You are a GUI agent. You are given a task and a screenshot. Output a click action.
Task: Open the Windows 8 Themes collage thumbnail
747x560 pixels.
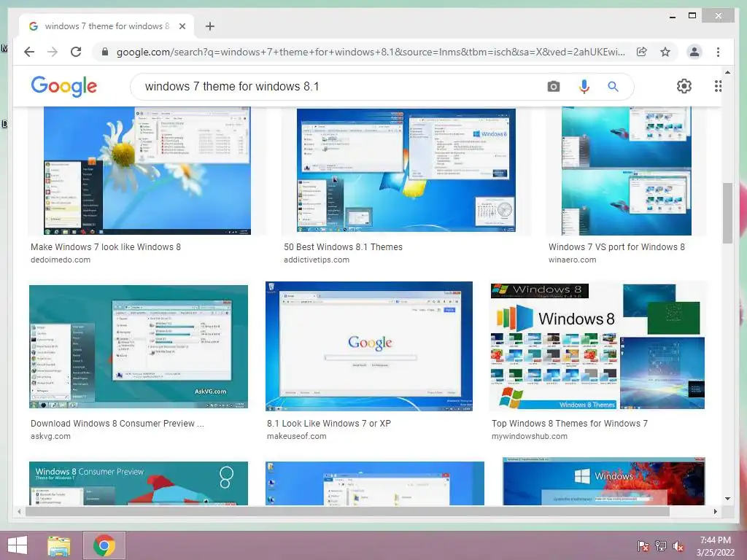pyautogui.click(x=597, y=346)
